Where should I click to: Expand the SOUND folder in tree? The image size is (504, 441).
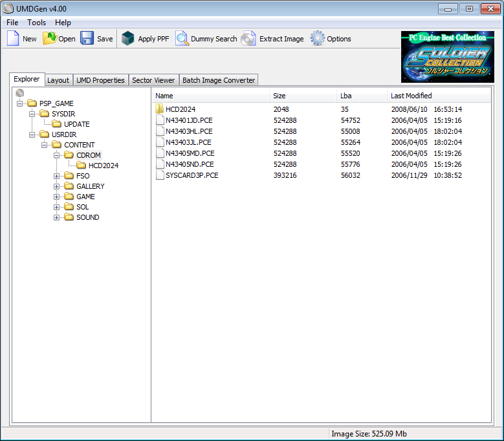pos(57,217)
